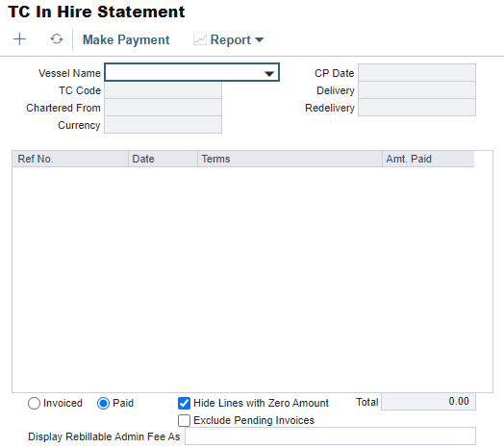Select the Invoiced radio button
This screenshot has height=448, width=504.
[x=34, y=403]
